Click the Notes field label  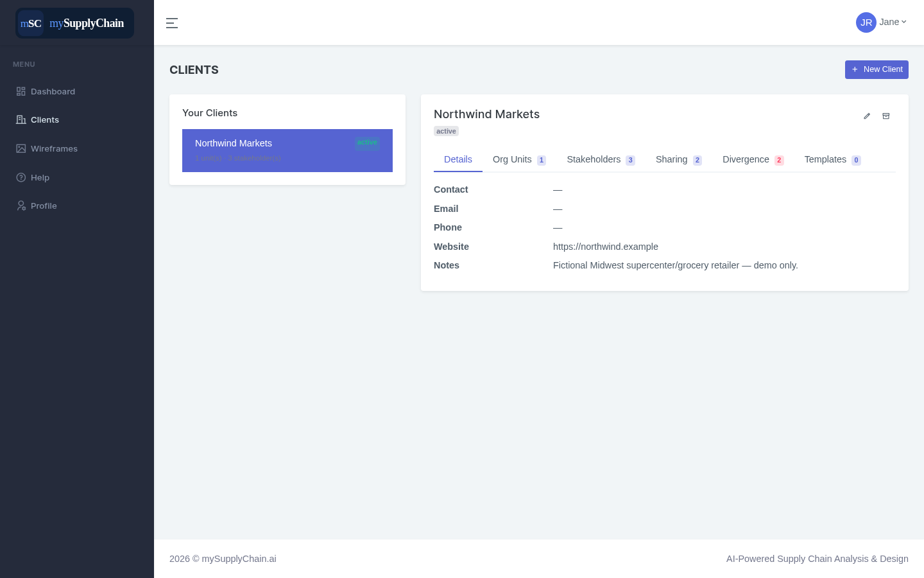pos(447,265)
